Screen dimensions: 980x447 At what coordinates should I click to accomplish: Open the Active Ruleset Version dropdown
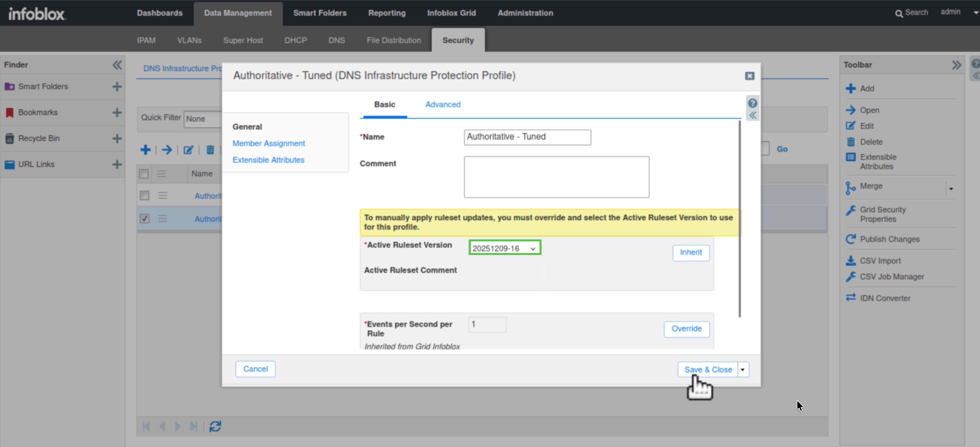[505, 248]
